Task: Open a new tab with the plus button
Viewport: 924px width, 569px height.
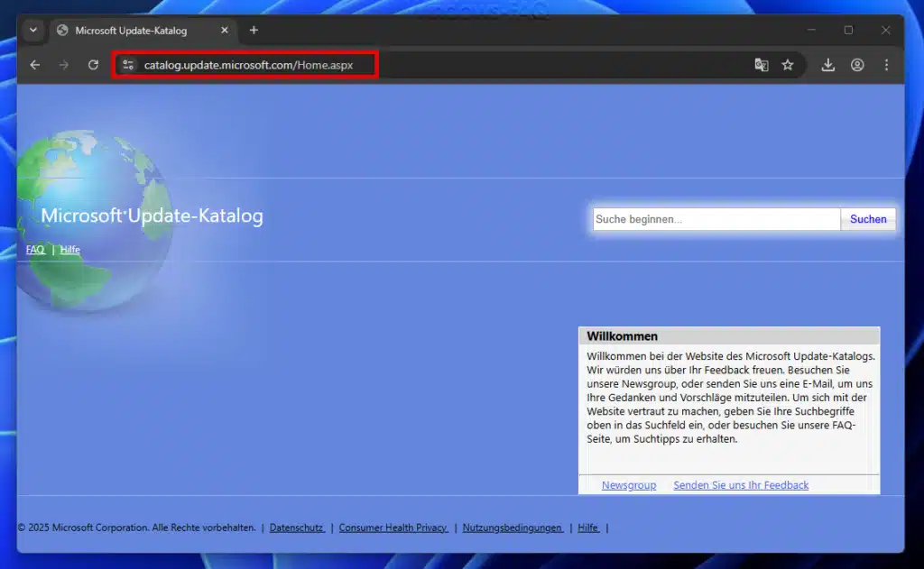Action: click(x=254, y=30)
